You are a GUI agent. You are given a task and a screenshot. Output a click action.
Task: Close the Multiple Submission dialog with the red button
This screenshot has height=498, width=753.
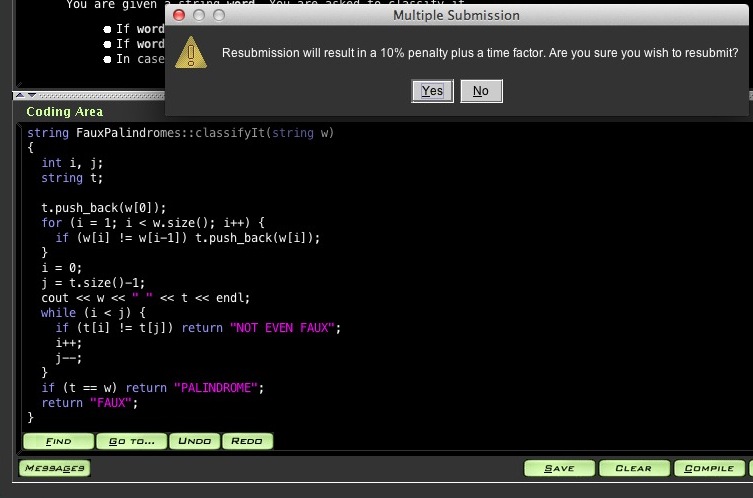178,16
